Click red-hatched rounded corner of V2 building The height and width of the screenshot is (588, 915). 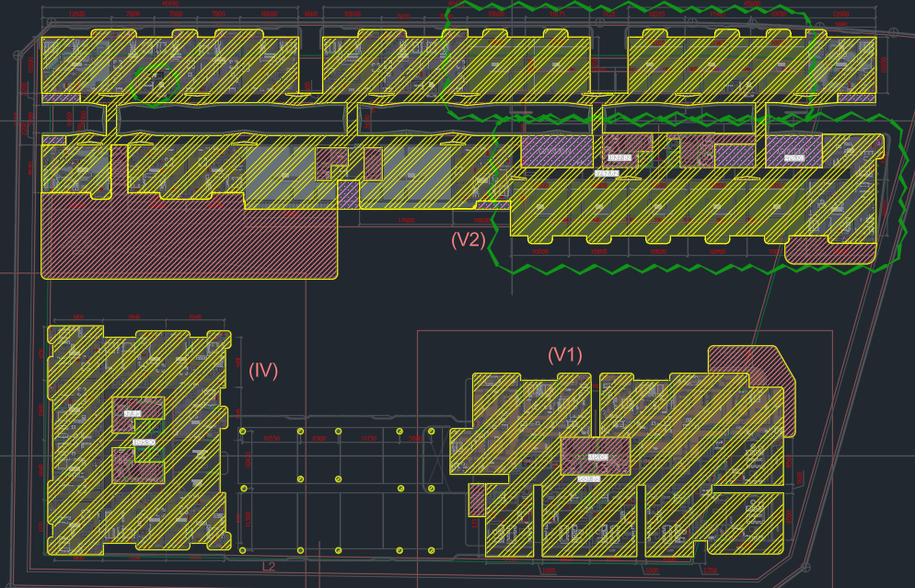(825, 250)
